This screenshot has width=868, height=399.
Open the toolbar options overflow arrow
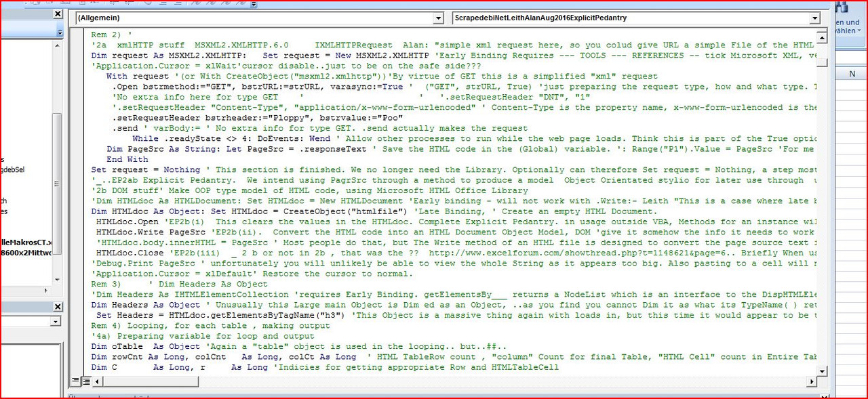254,4
